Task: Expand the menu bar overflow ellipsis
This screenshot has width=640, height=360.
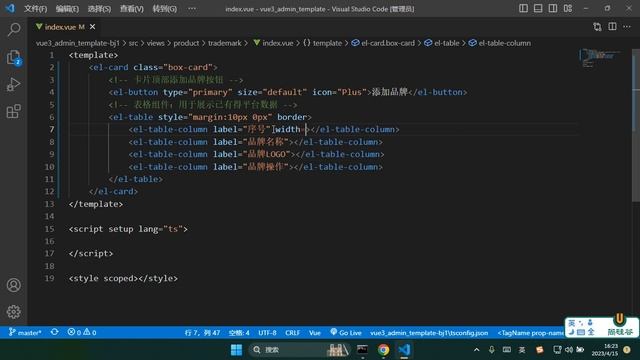Action: coord(192,9)
